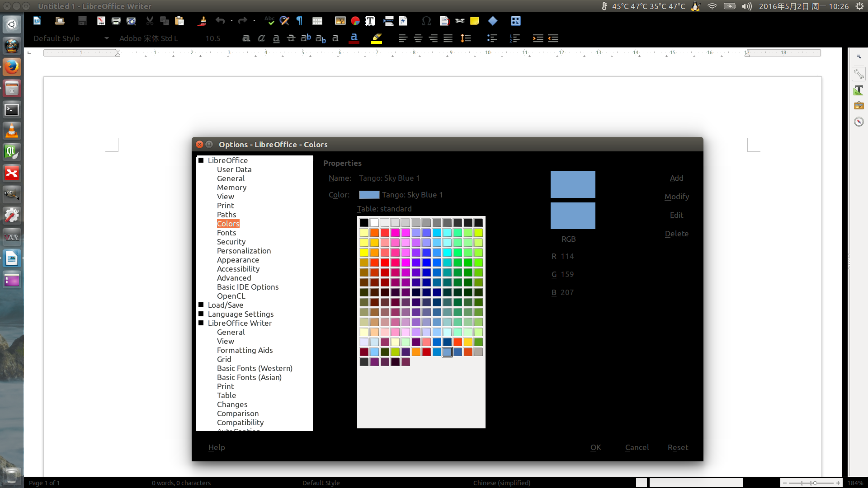Open sidebar Styles and Formatting panel
This screenshot has width=868, height=488.
pos(859,90)
